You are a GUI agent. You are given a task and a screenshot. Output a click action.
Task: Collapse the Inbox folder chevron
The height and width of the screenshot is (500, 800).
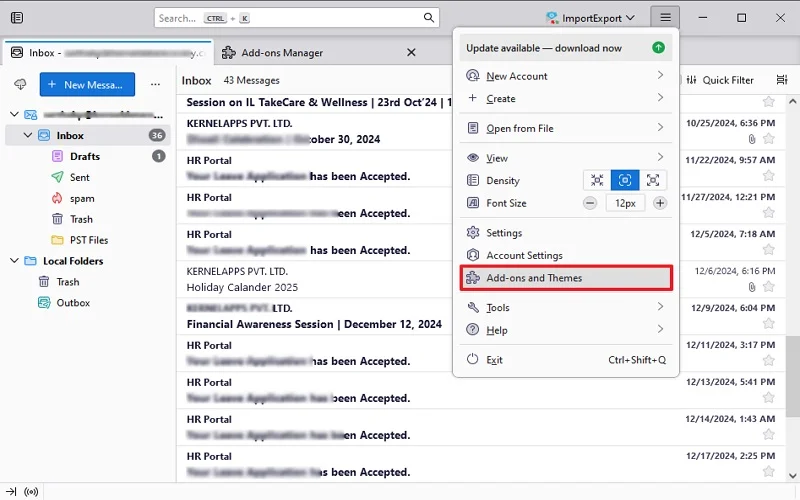coord(28,135)
